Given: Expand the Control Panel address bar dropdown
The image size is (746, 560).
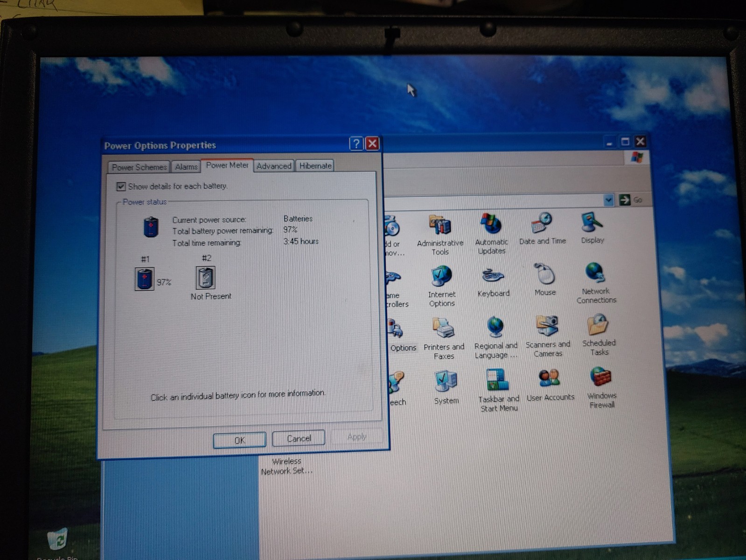Looking at the screenshot, I should pos(608,200).
